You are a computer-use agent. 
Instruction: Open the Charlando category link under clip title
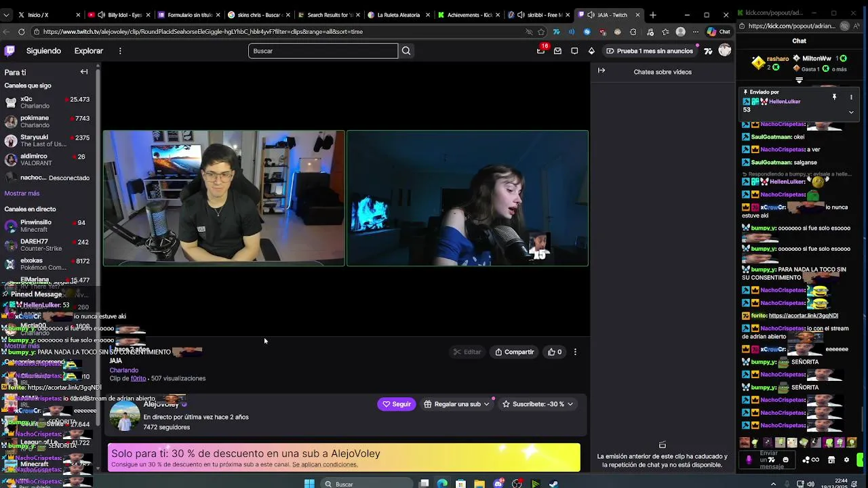click(124, 370)
